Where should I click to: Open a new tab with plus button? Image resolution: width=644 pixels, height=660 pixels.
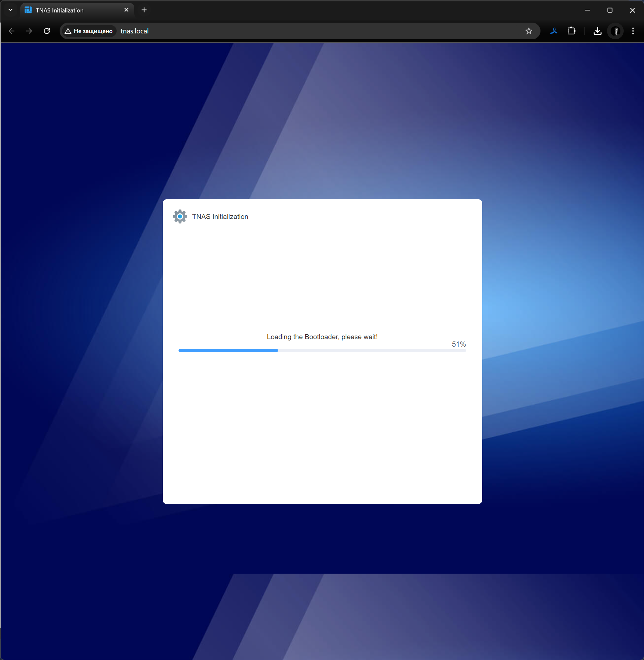(x=144, y=10)
